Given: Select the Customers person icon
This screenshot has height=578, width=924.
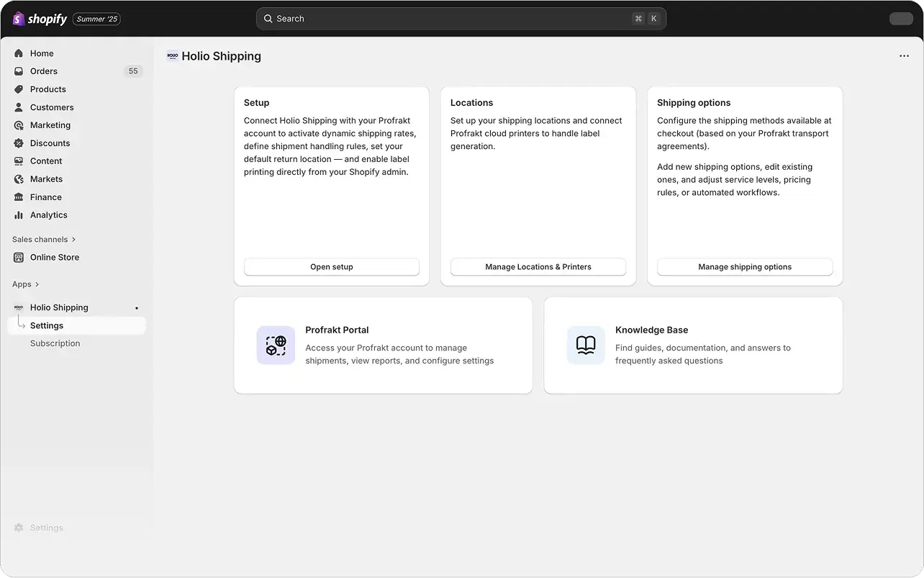Looking at the screenshot, I should pos(19,107).
